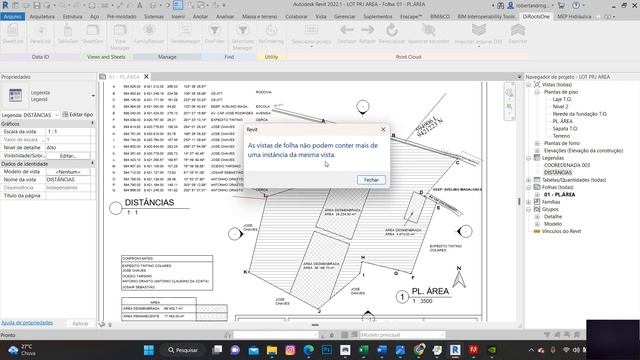Open the MEP Hidráulica ribbon tab
The height and width of the screenshot is (360, 640).
[x=574, y=16]
